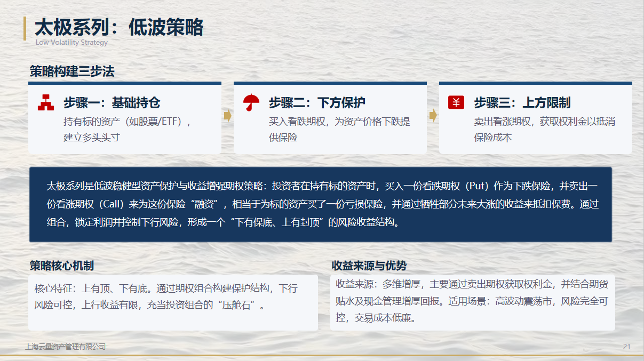Click the gold vertical bar beside the title

[25, 29]
